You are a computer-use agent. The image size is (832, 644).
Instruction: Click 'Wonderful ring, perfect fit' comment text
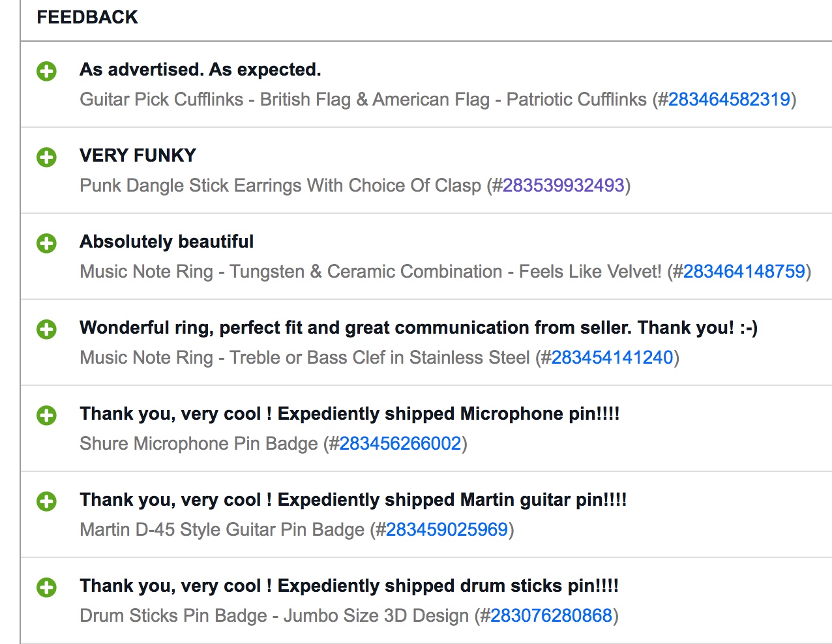pyautogui.click(x=419, y=327)
